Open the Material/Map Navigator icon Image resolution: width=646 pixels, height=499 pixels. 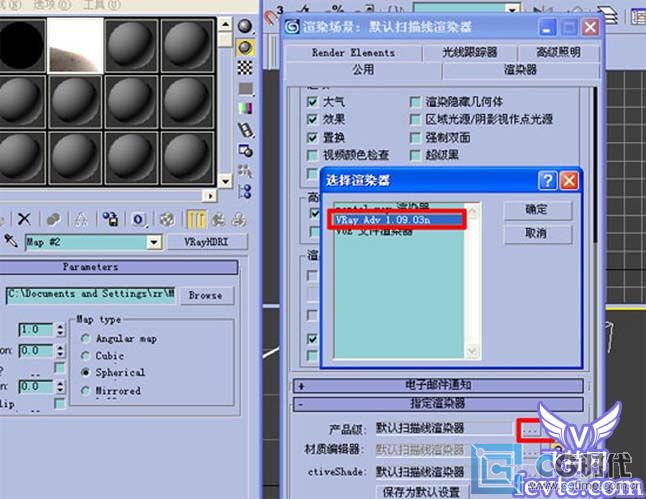click(x=246, y=191)
